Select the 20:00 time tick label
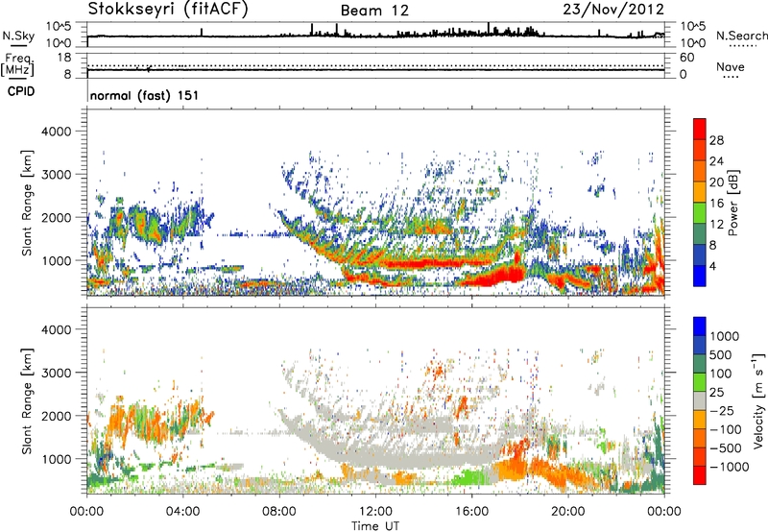The height and width of the screenshot is (532, 768). 568,512
